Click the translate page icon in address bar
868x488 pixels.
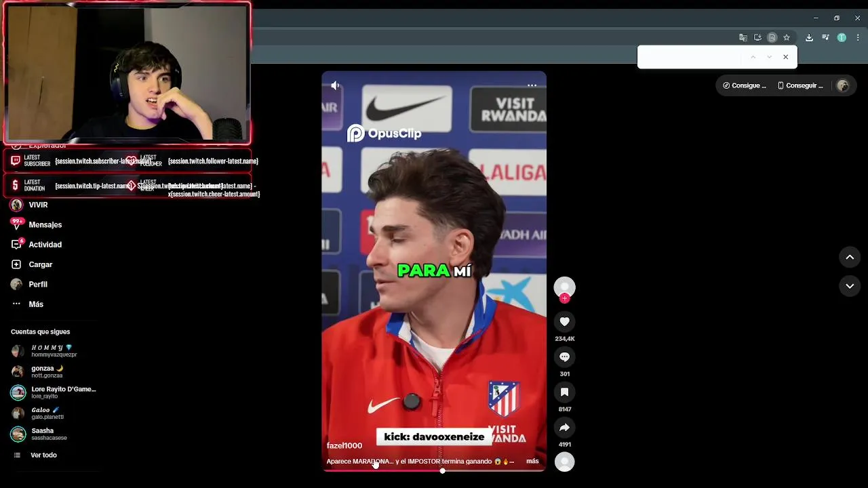coord(743,37)
